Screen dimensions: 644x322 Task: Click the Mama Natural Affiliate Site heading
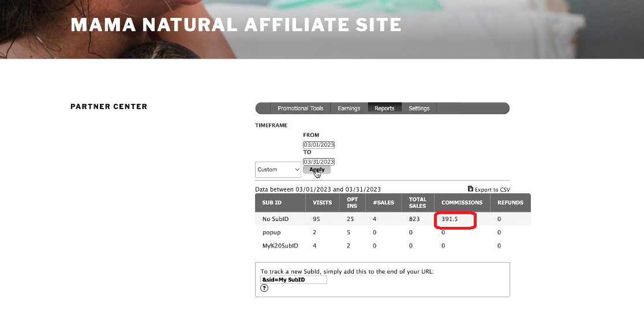point(236,25)
